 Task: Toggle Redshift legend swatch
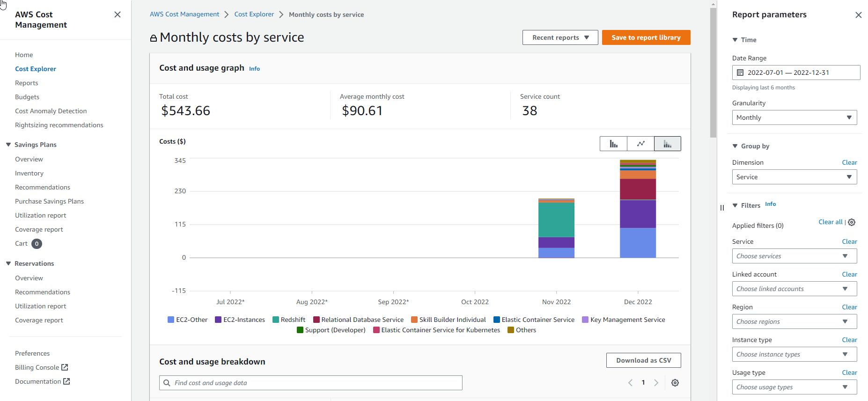(x=276, y=320)
